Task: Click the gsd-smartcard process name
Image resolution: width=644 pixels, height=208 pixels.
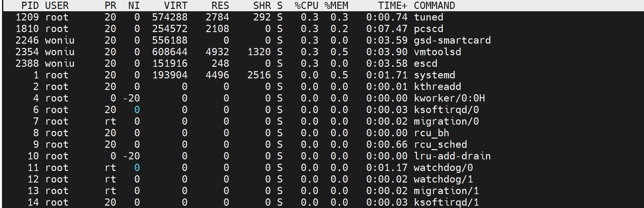Action: click(452, 40)
